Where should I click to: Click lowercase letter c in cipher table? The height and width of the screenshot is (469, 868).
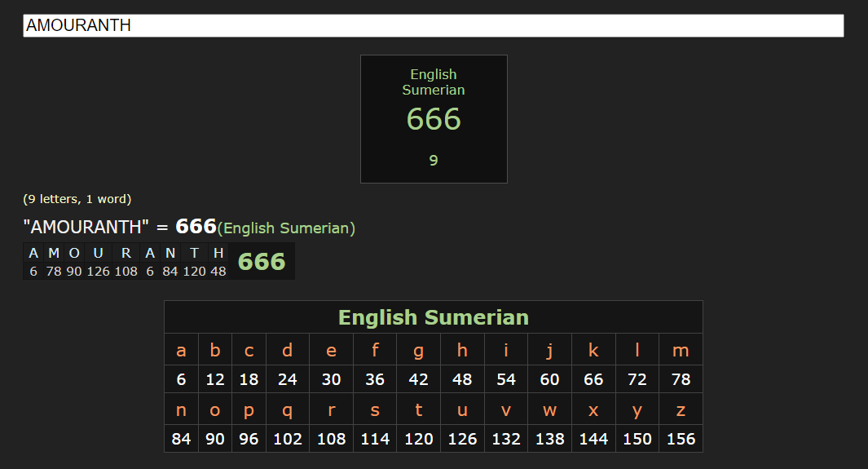[249, 350]
